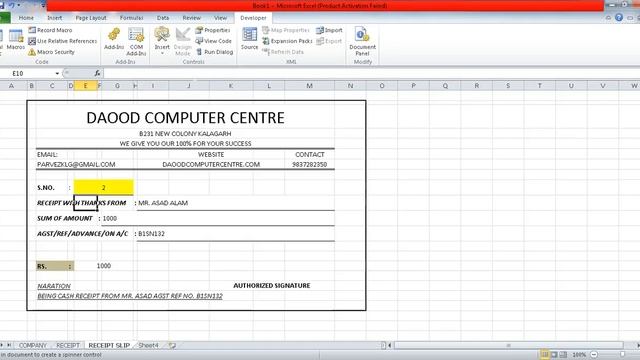Select the yellow S.NO. cell with 2
640x360 pixels.
[x=104, y=187]
